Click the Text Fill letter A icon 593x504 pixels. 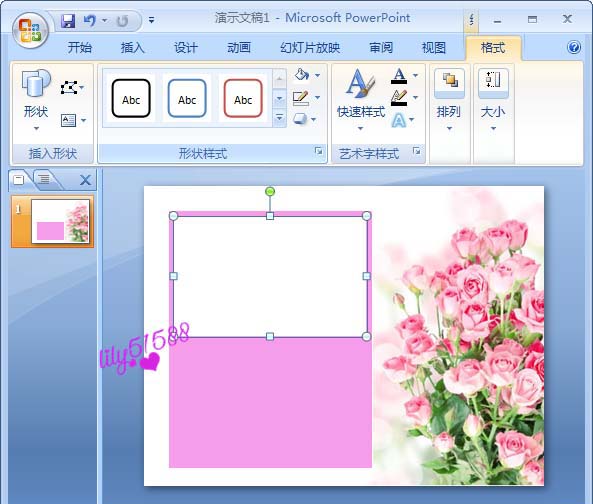pyautogui.click(x=399, y=76)
